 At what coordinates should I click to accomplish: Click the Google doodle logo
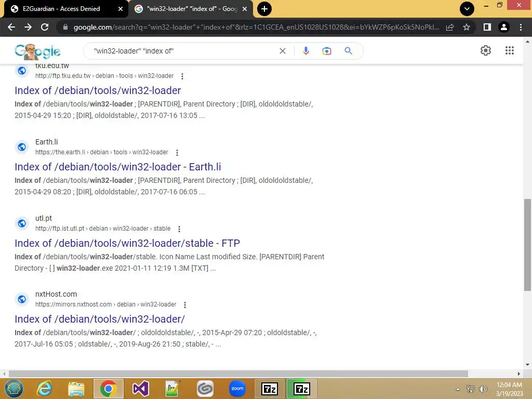click(x=37, y=51)
